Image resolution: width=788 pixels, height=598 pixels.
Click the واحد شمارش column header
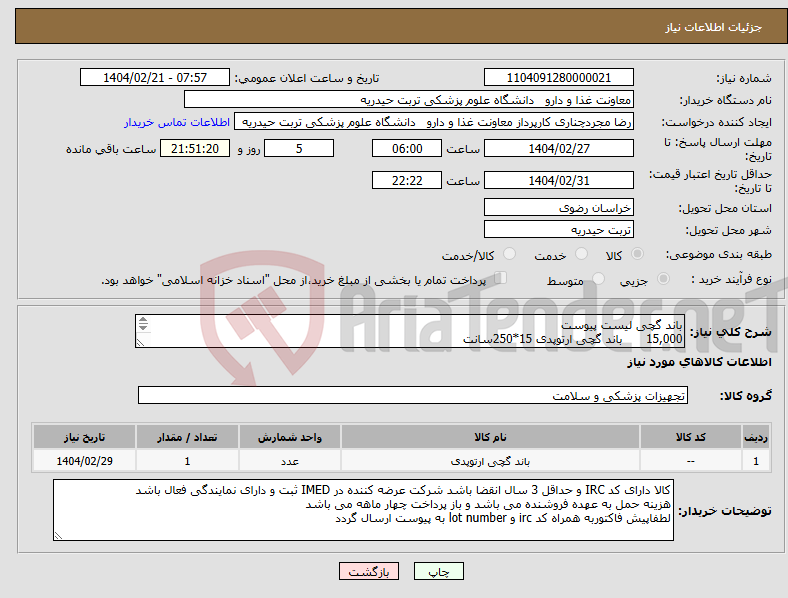pyautogui.click(x=290, y=437)
